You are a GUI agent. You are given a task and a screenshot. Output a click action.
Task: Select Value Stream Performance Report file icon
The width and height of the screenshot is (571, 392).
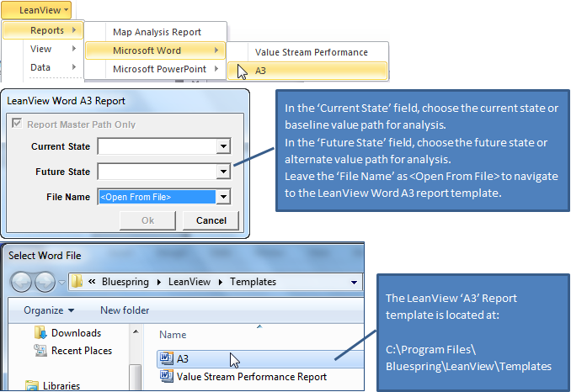click(166, 376)
